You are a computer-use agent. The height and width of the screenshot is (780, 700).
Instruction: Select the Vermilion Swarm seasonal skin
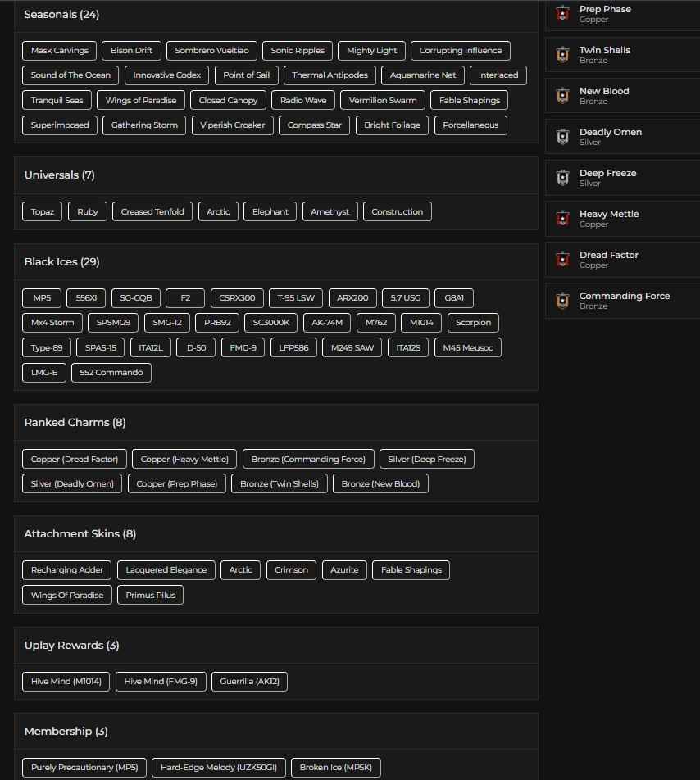pyautogui.click(x=382, y=101)
